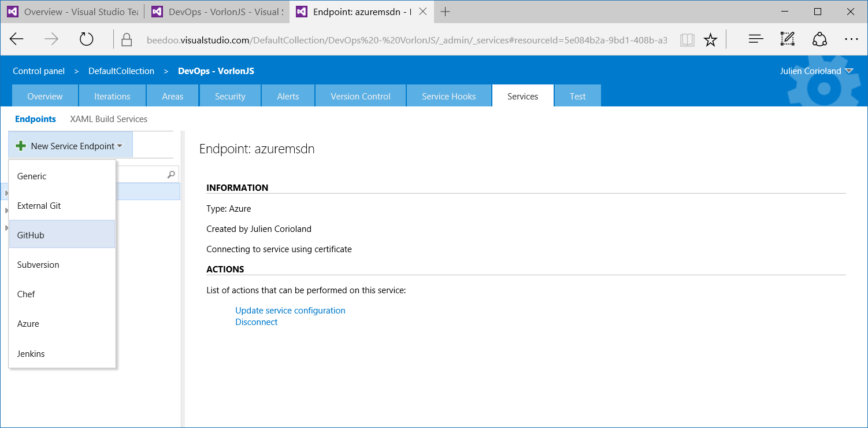Viewport: 868px width, 428px height.
Task: Click the endpoint search magnifier icon
Action: tap(171, 174)
